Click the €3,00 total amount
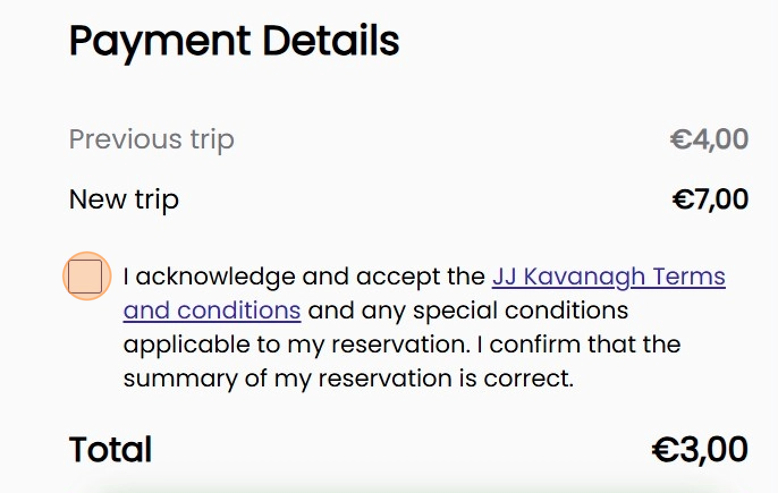Screen dimensions: 778x493 700,449
